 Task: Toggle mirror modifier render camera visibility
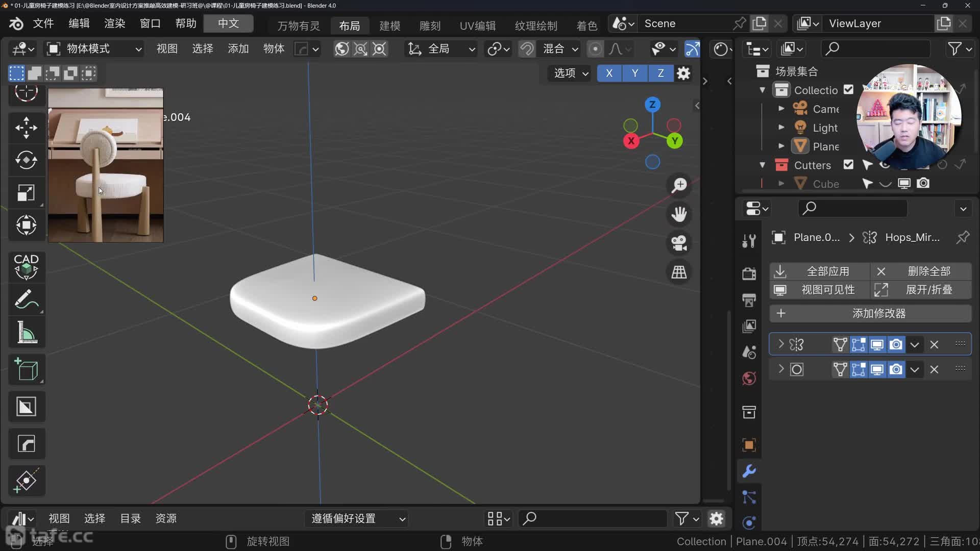(896, 345)
